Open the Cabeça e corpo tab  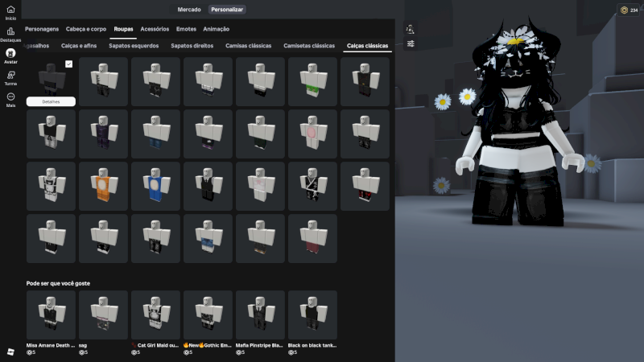86,29
